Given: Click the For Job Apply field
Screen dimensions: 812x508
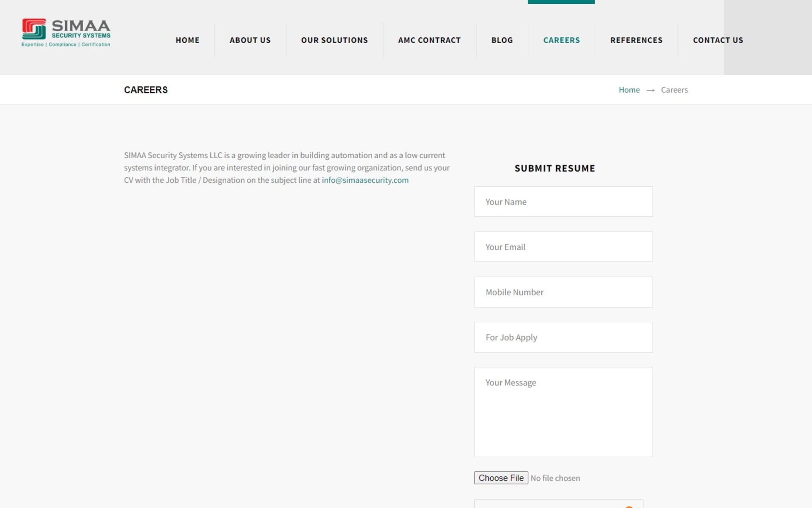Looking at the screenshot, I should pyautogui.click(x=563, y=337).
